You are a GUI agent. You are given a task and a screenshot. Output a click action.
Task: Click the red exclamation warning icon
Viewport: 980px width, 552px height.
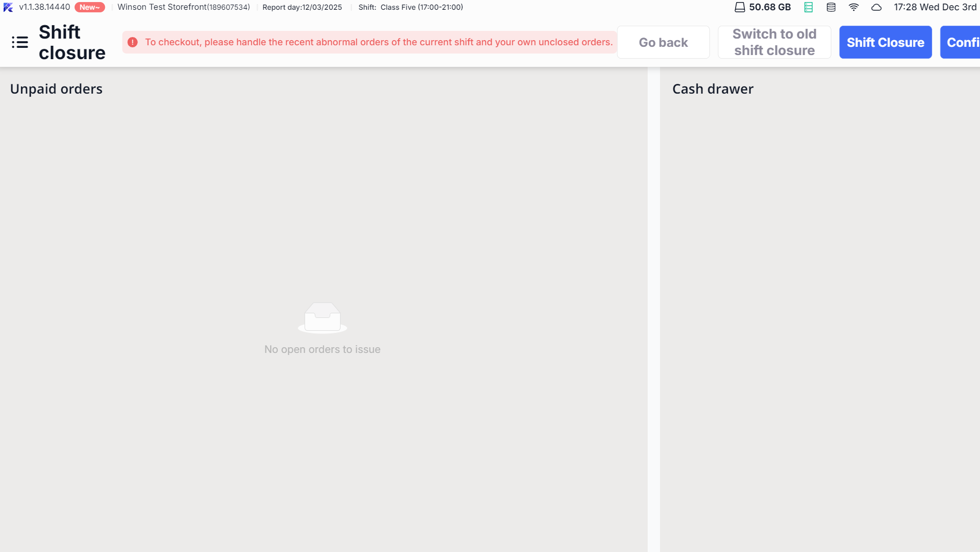click(x=133, y=42)
